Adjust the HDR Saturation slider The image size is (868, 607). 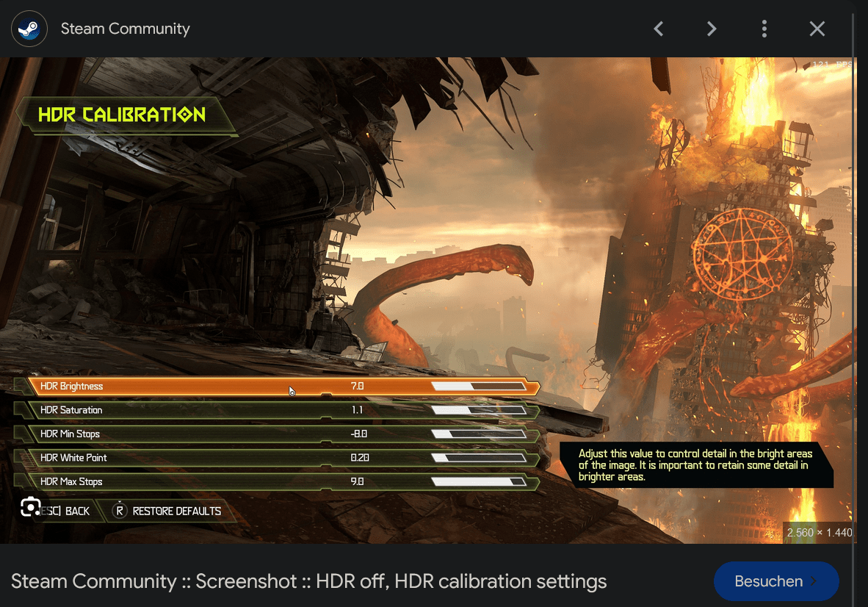pos(479,410)
